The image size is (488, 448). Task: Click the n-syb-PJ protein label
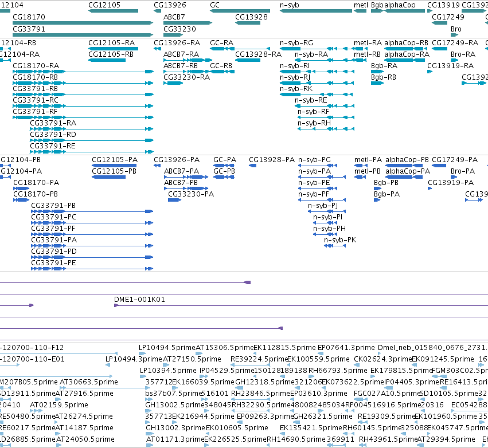pyautogui.click(x=323, y=206)
